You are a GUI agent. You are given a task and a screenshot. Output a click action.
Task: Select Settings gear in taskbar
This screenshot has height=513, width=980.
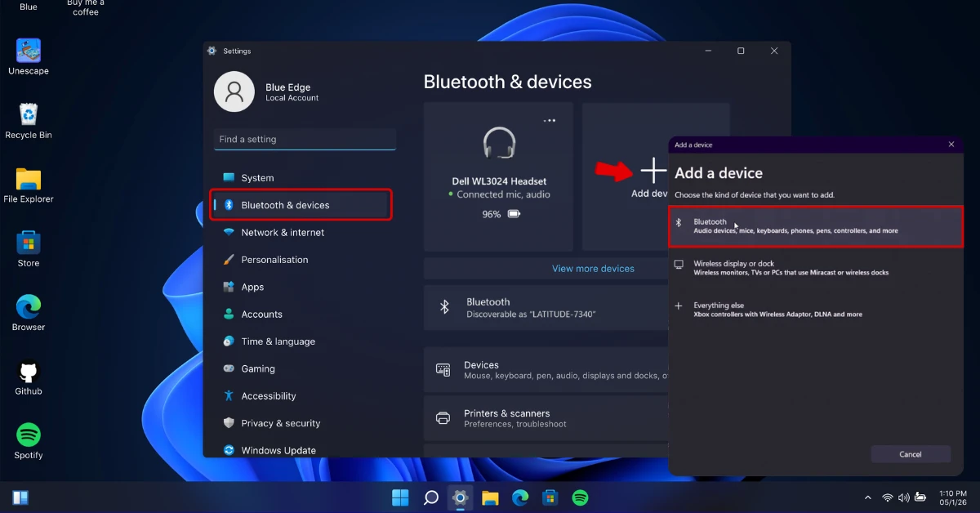[x=460, y=497]
